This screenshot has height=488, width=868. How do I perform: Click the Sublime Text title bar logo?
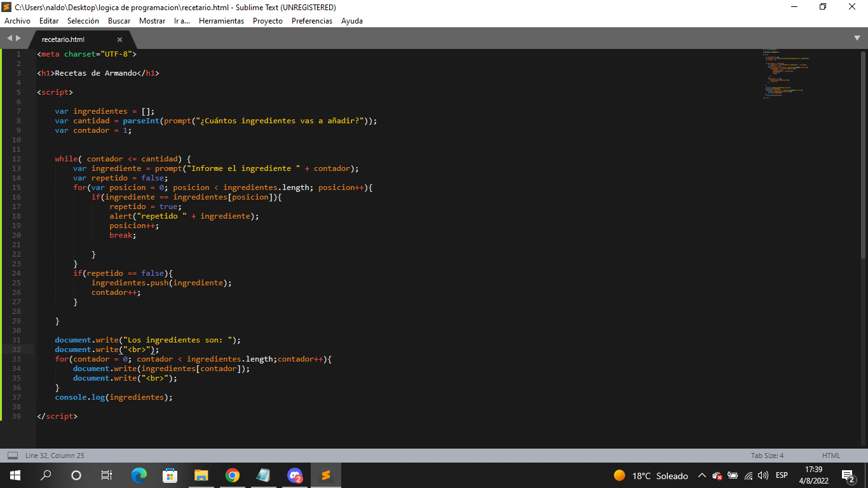[7, 7]
